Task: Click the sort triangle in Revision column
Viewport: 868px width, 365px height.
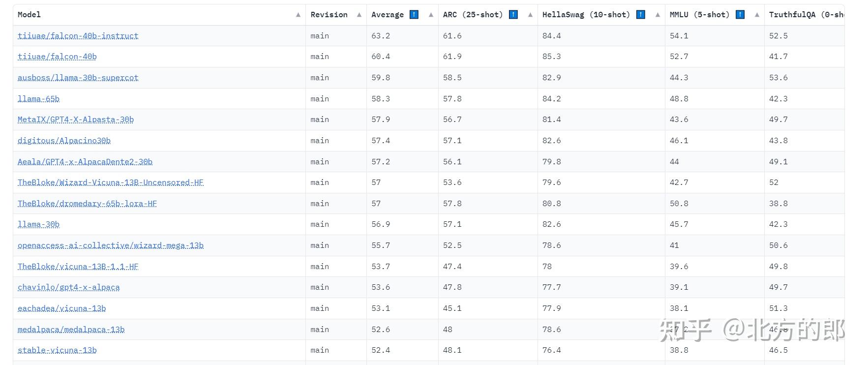Action: click(x=359, y=15)
